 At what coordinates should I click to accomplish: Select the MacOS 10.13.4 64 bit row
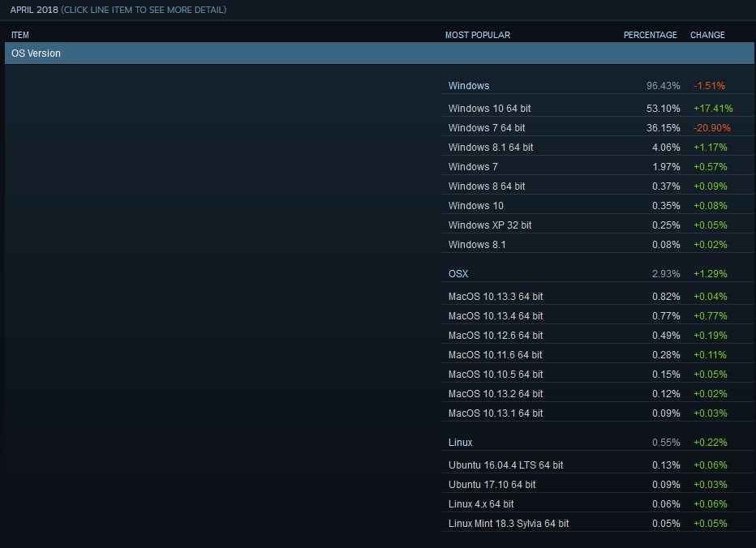click(x=598, y=315)
